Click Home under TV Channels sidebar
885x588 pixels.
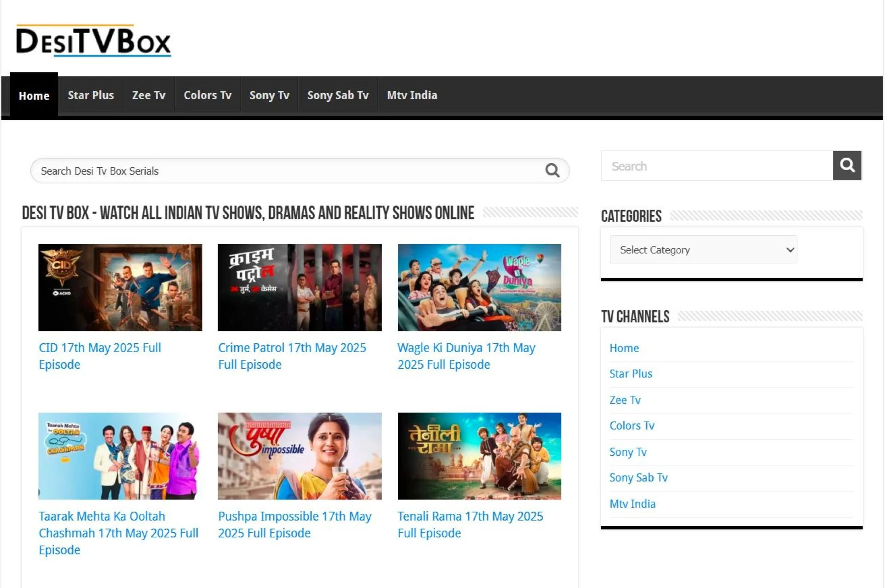click(x=624, y=348)
